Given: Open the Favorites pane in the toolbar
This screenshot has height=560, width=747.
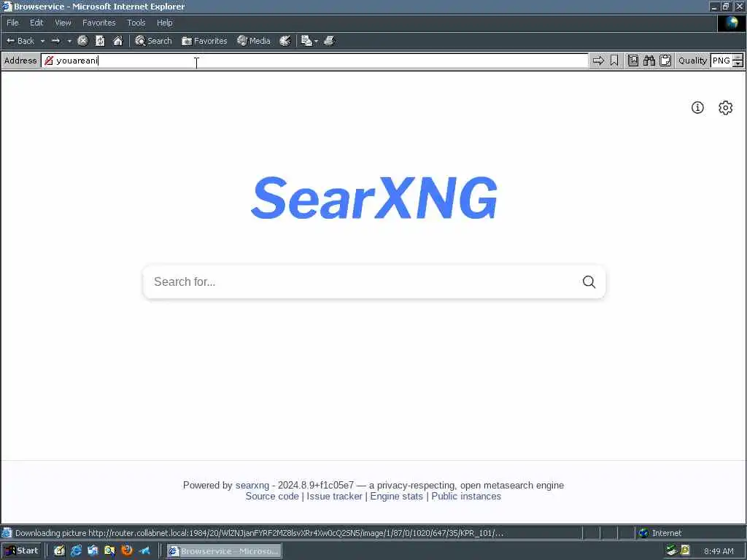Looking at the screenshot, I should point(204,41).
